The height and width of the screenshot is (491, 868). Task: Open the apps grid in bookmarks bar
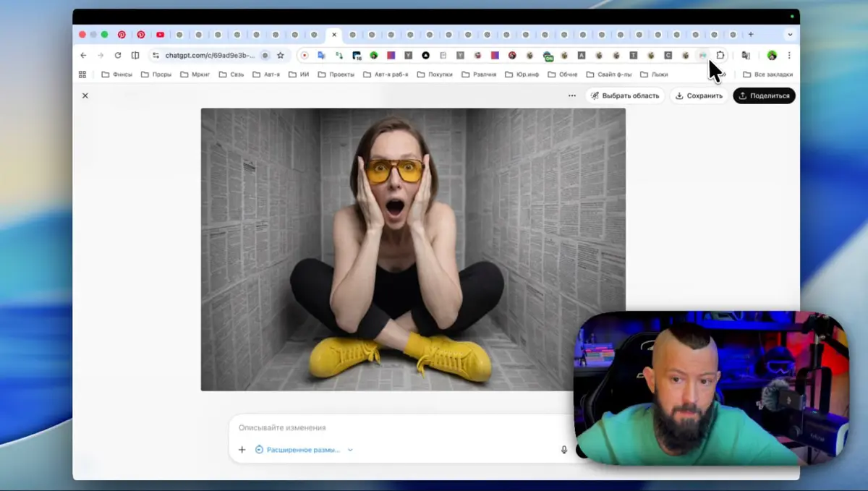coord(82,74)
